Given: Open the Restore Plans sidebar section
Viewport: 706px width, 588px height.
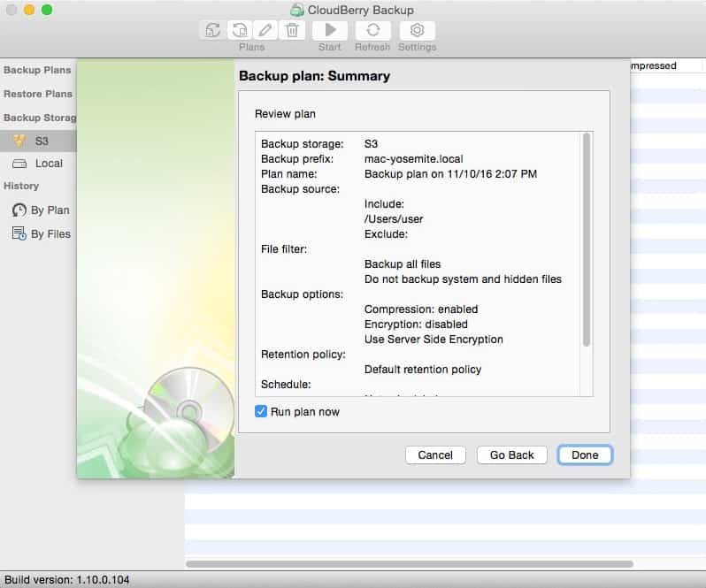Looking at the screenshot, I should click(38, 94).
